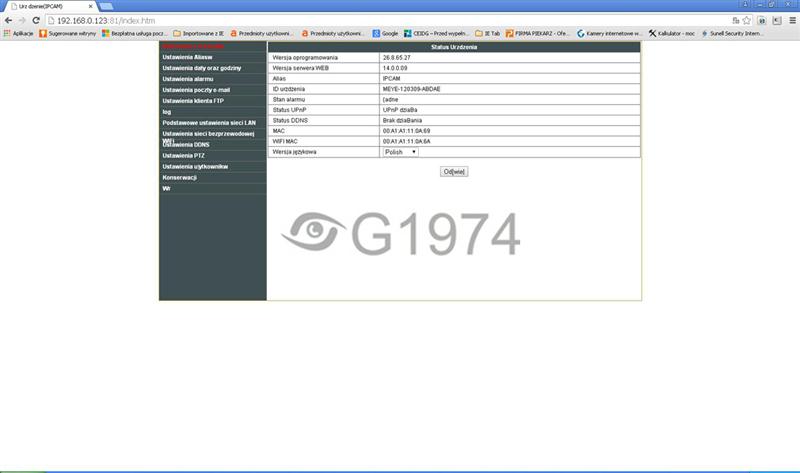The width and height of the screenshot is (800, 473).
Task: Click the translate icon in the address bar
Action: point(736,20)
